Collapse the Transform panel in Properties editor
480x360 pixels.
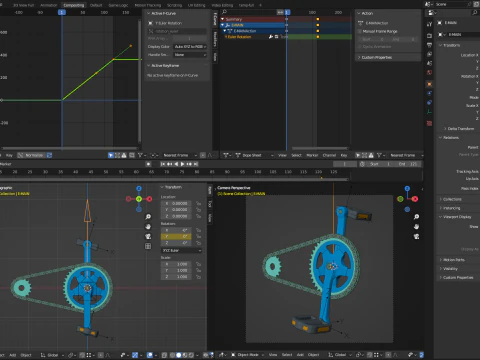point(440,45)
